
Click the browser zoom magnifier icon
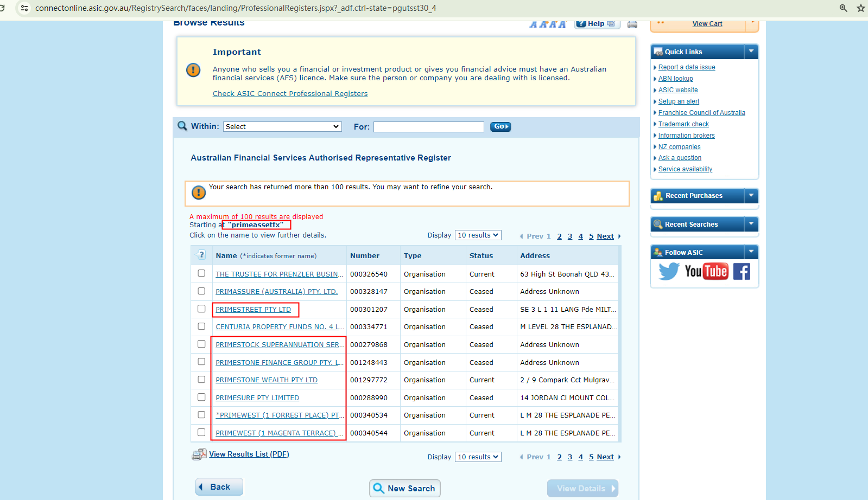[x=844, y=8]
